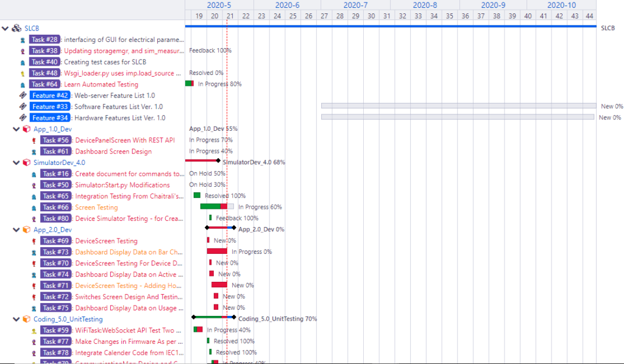Click the Feature #33 gray Gantt bar
This screenshot has width=624, height=364.
point(457,106)
